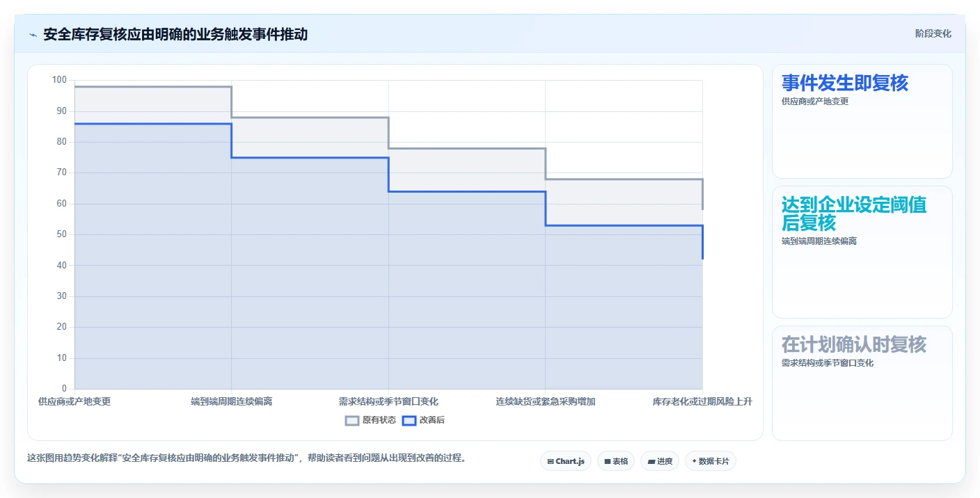This screenshot has height=498, width=980.
Task: Click the diamond icon in 数据卡片 pill
Action: [694, 461]
